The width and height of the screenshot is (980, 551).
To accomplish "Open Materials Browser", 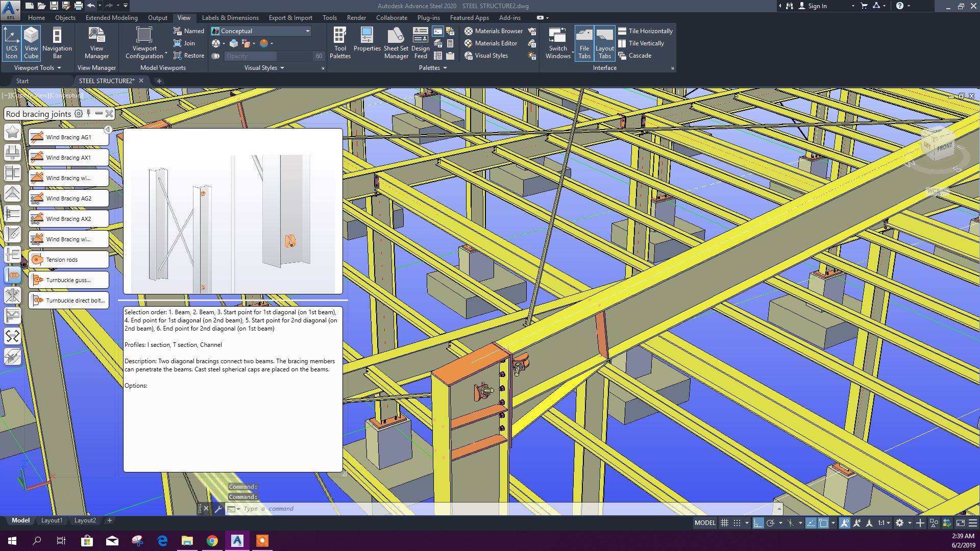I will [494, 31].
